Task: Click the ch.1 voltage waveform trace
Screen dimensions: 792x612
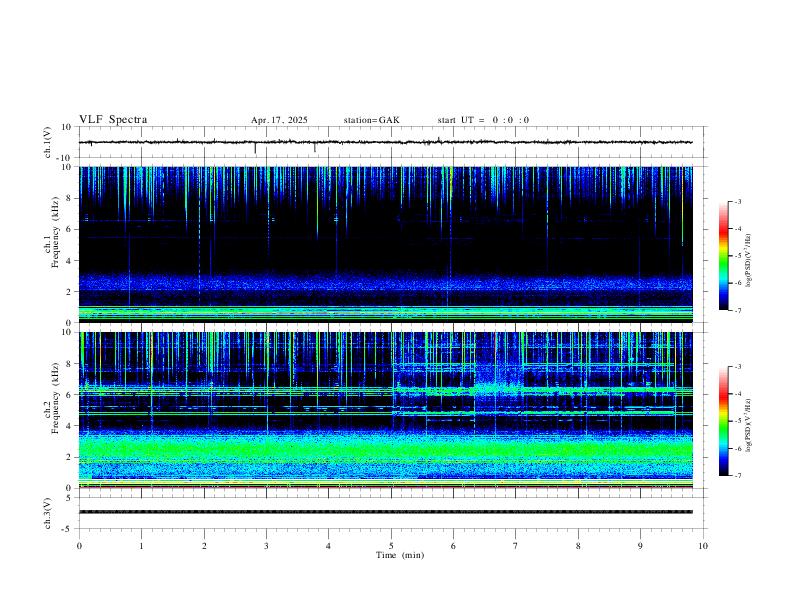Action: (385, 142)
